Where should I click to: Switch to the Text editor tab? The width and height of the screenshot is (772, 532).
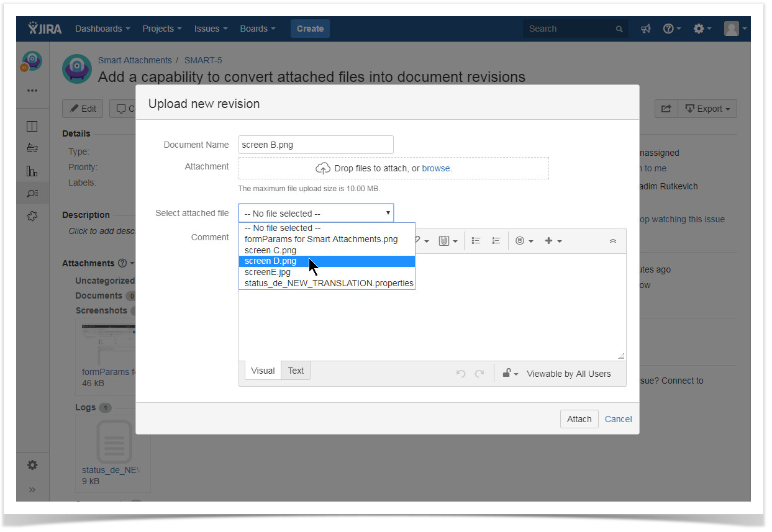[x=296, y=371]
